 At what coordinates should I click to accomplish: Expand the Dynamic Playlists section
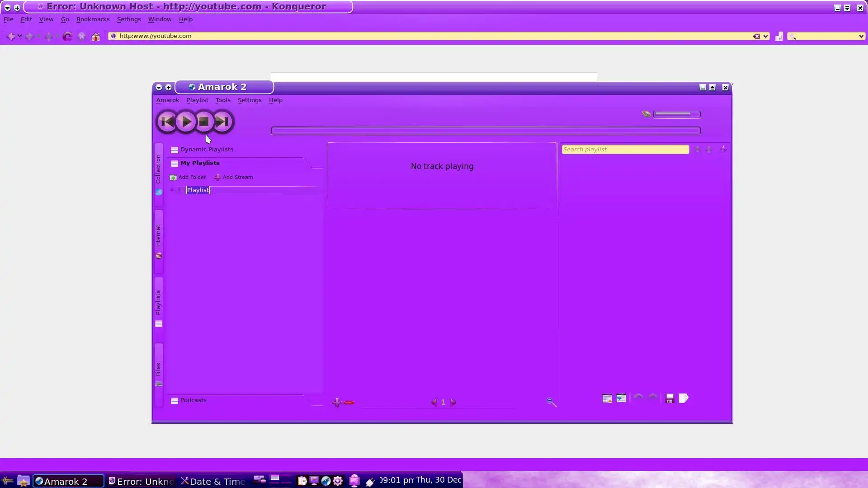[x=206, y=149]
